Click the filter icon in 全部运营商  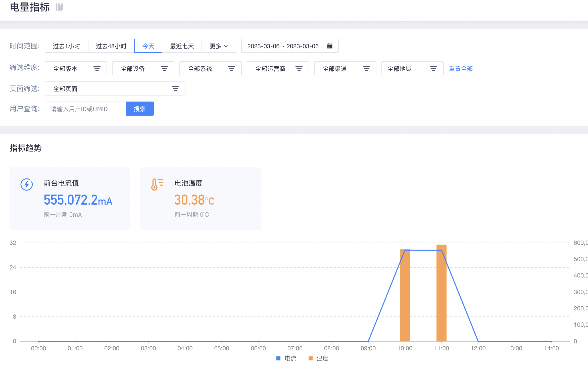click(x=299, y=68)
